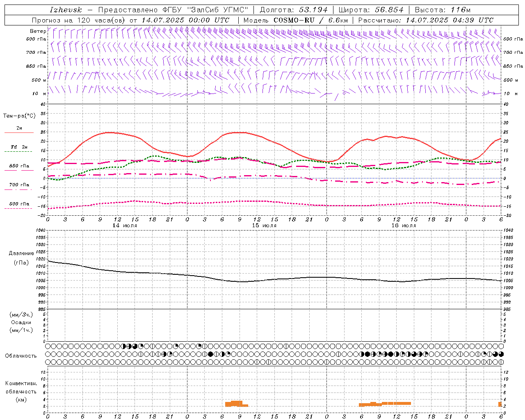Click the Модель COSMO-RU / 6.6км label

(x=295, y=20)
